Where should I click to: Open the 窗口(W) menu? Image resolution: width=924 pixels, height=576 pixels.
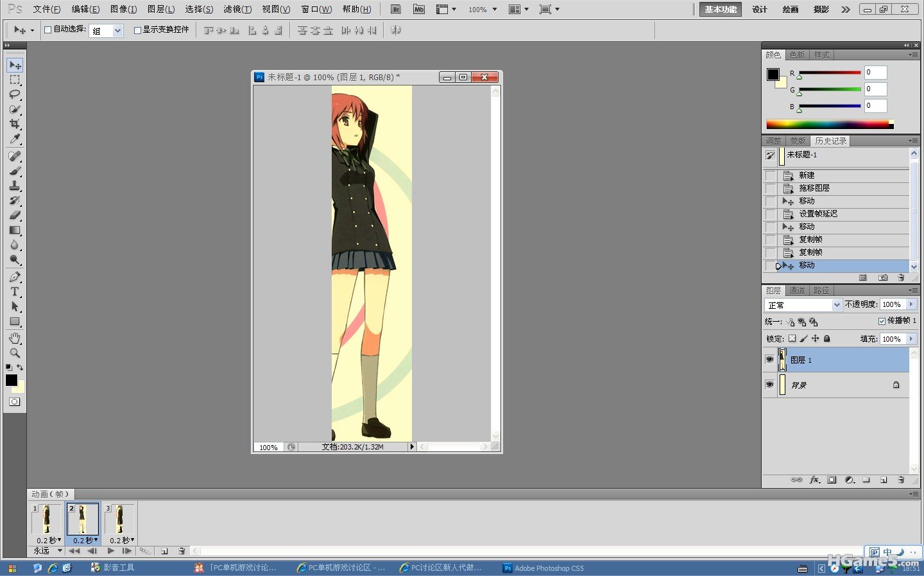coord(316,10)
